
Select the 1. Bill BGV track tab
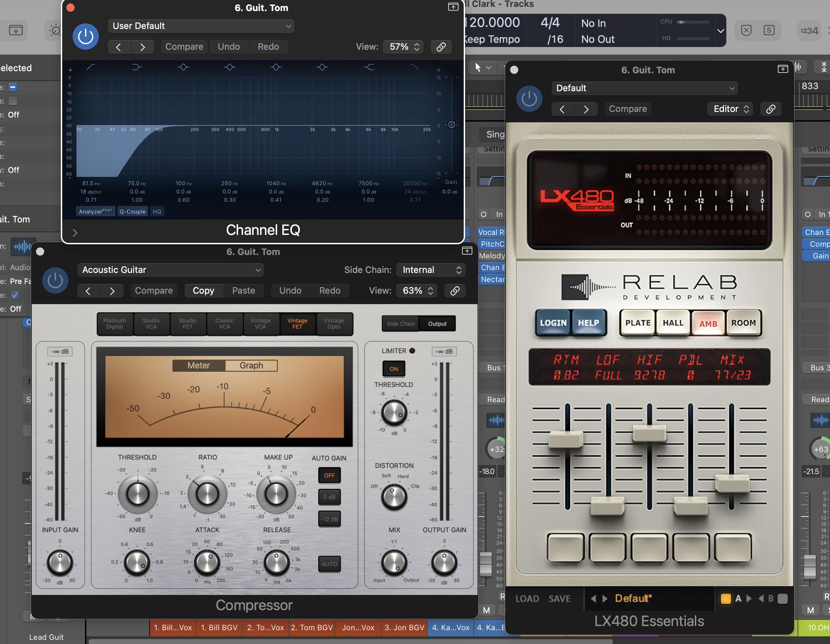(x=219, y=628)
